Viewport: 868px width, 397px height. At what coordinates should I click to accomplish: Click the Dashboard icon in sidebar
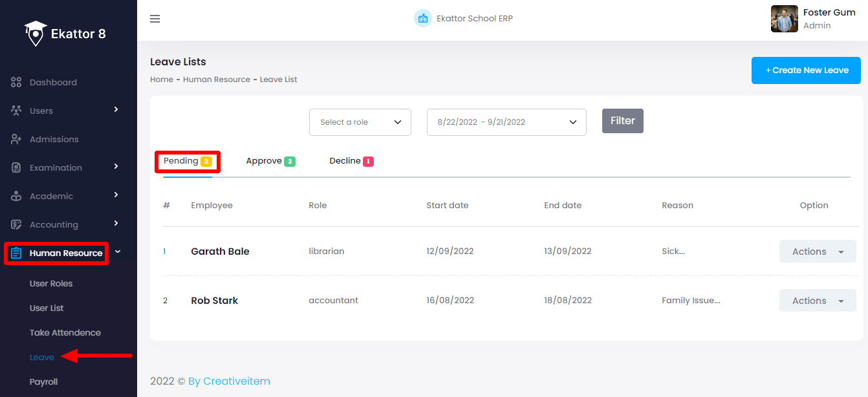17,82
